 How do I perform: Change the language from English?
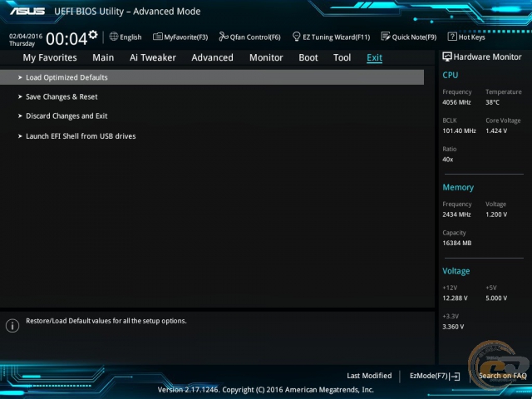(131, 37)
